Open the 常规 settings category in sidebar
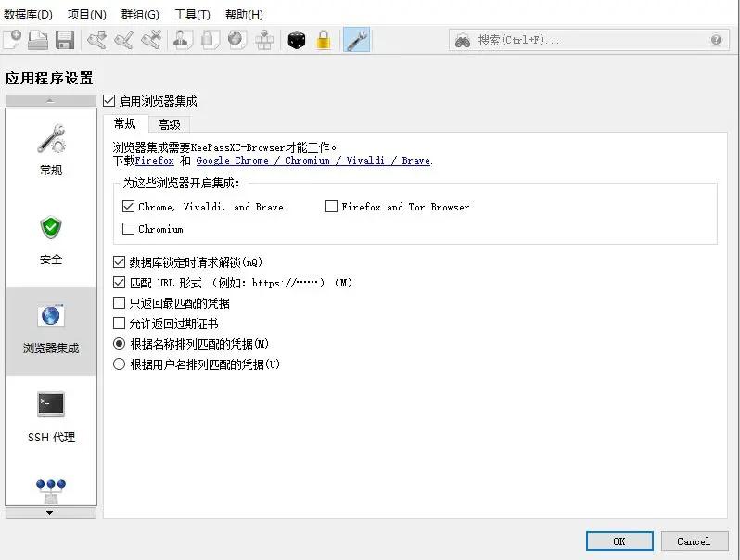This screenshot has height=560, width=740. [51, 150]
